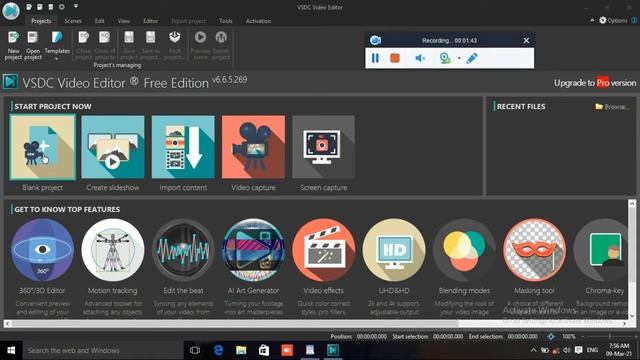The height and width of the screenshot is (360, 640).
Task: Open the quick access toolbar dropdown arrow
Action: pos(76,7)
